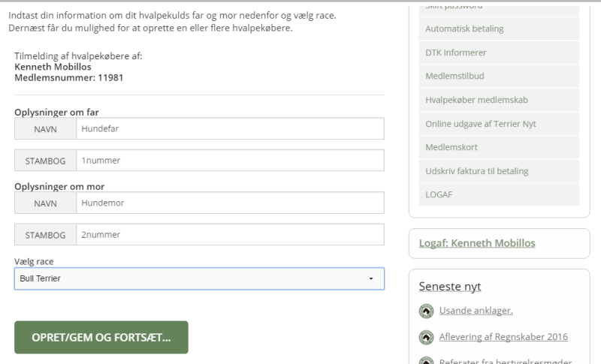Select the Bull Terrier race combo box
This screenshot has height=364, width=601.
pos(199,278)
